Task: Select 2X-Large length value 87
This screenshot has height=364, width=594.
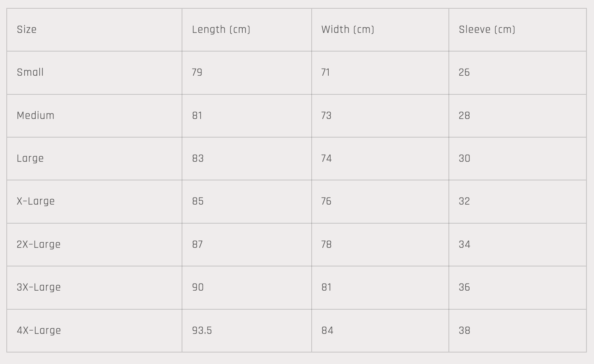Action: pyautogui.click(x=197, y=245)
